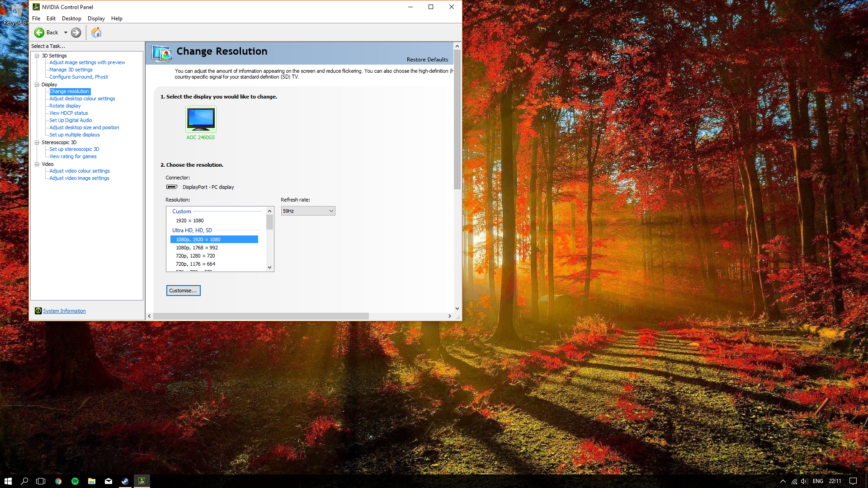Open Spotify from the taskbar
The image size is (868, 488).
(75, 481)
